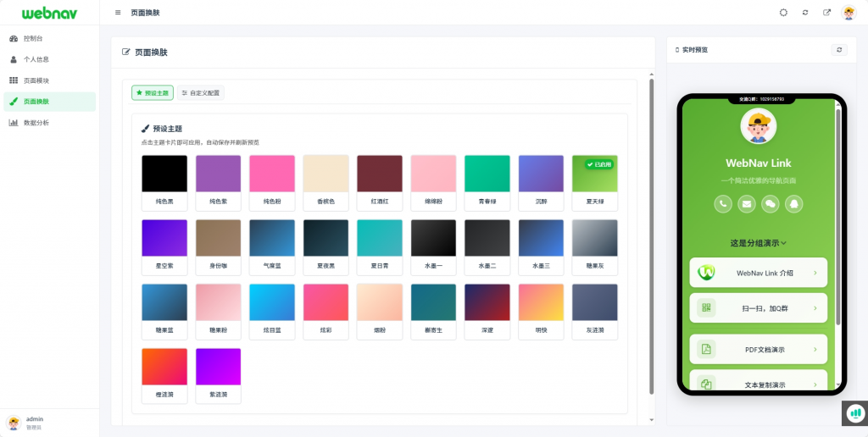Go to 页面模块 in the sidebar
Screen dimensions: 868x437
pos(36,80)
